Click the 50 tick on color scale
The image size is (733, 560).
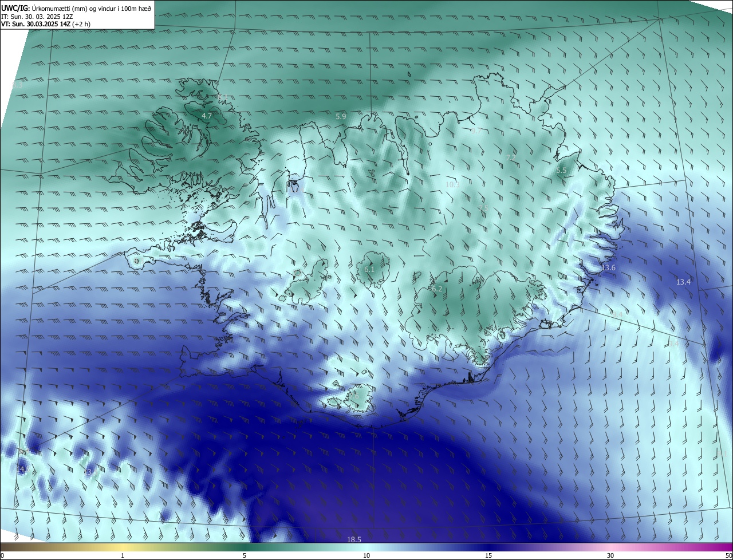click(728, 556)
